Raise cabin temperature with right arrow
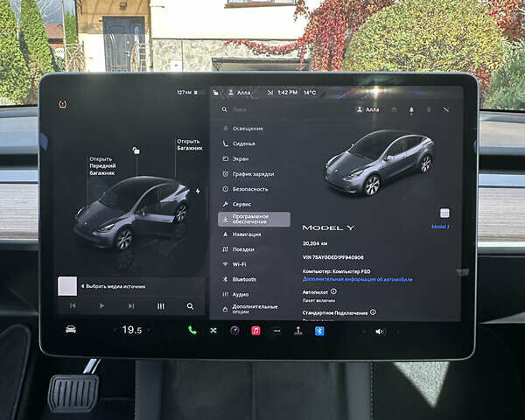The image size is (525, 420). 149,330
